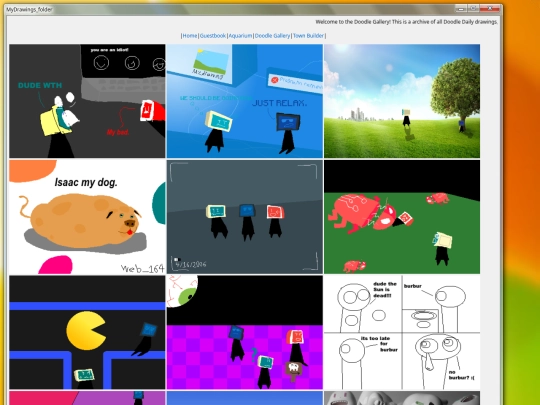The image size is (540, 405).
Task: Open the Guestbook link
Action: tap(213, 36)
